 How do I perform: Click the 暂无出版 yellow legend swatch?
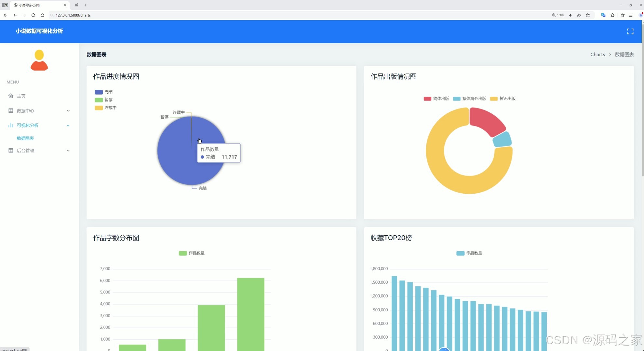(x=494, y=98)
